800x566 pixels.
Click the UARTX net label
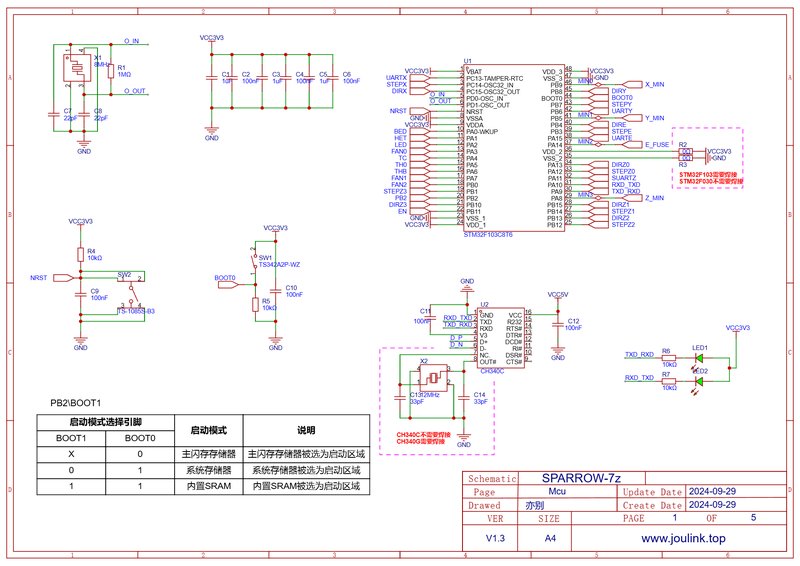pos(396,78)
